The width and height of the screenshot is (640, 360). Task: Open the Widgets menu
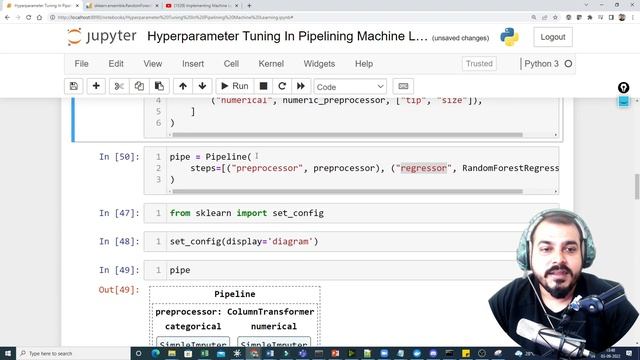(x=319, y=64)
